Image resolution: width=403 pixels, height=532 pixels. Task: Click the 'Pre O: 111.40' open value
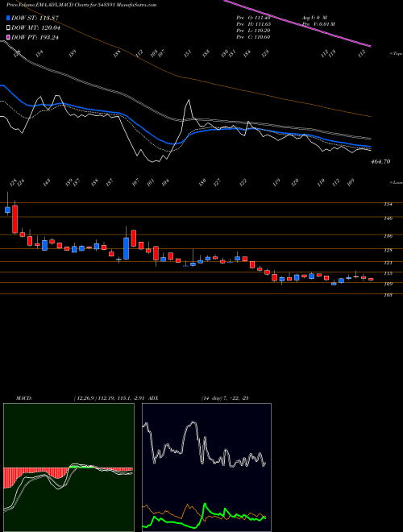[x=253, y=17]
